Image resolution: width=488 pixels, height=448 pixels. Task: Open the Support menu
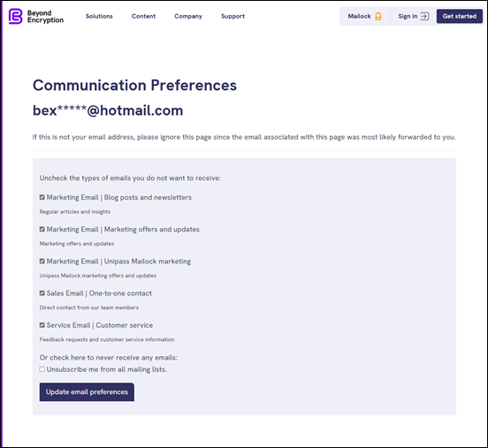233,17
